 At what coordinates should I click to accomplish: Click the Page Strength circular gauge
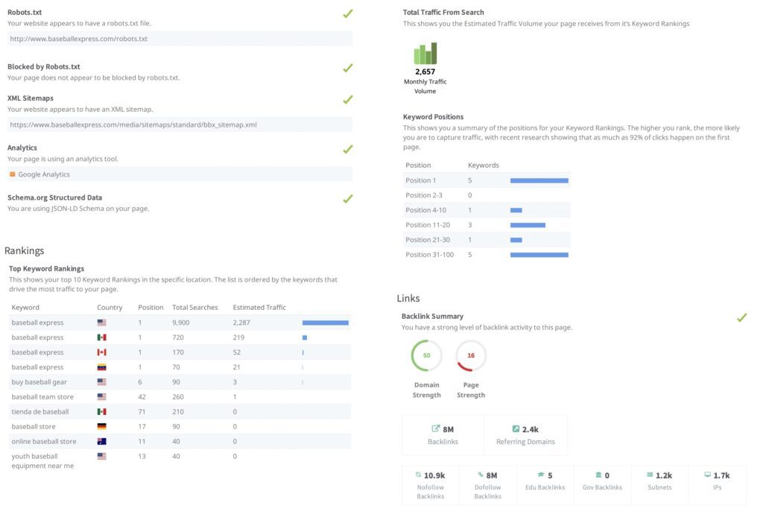(471, 356)
